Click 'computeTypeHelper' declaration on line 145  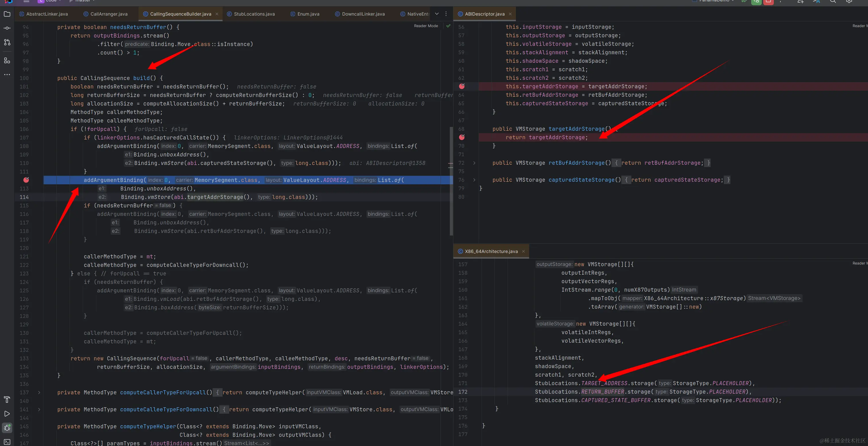[x=148, y=426]
